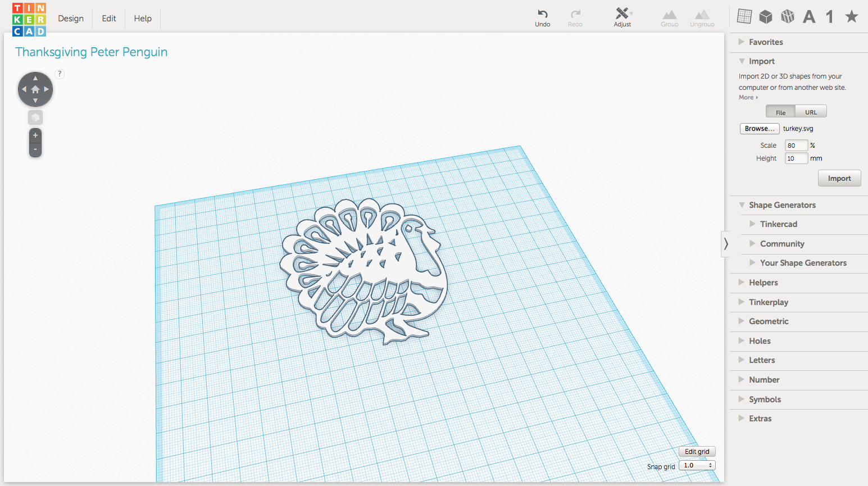Viewport: 868px width, 486px height.
Task: Expand the Helpers section
Action: (x=763, y=283)
